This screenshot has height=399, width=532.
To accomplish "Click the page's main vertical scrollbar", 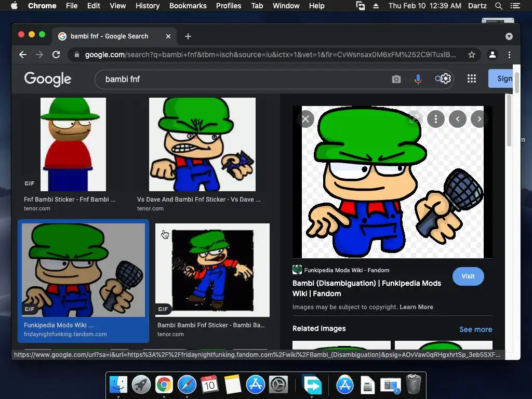I will point(516,82).
